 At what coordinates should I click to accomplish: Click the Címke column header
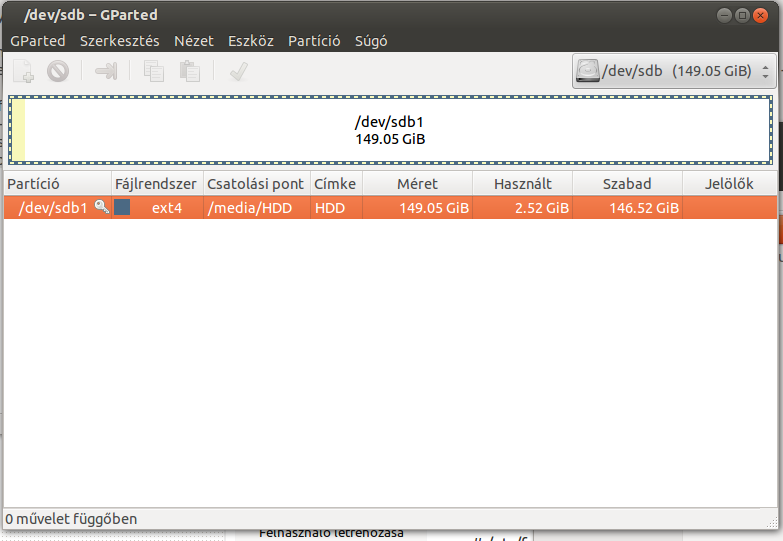tap(337, 184)
